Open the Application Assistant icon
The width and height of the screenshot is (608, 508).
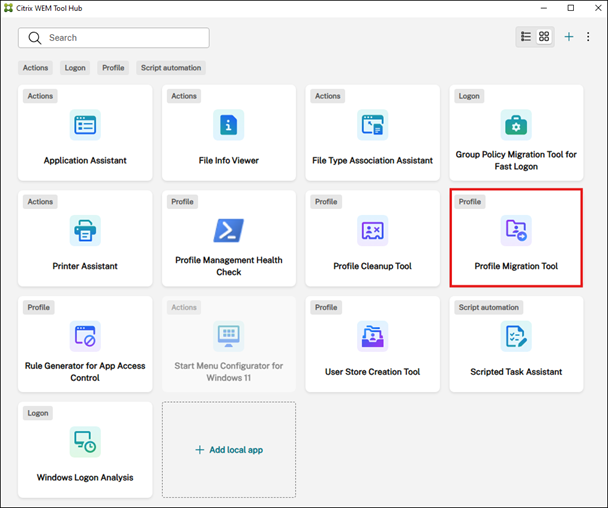(x=85, y=125)
